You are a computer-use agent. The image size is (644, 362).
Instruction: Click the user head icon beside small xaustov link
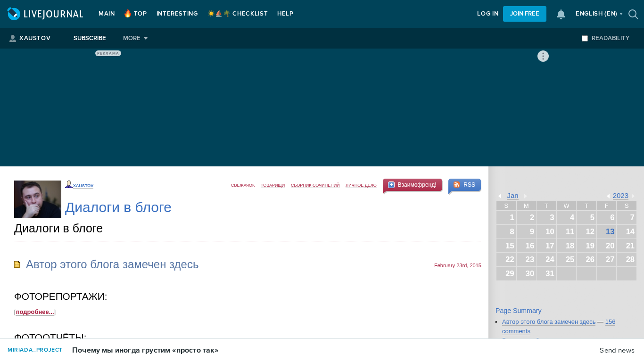tap(68, 184)
